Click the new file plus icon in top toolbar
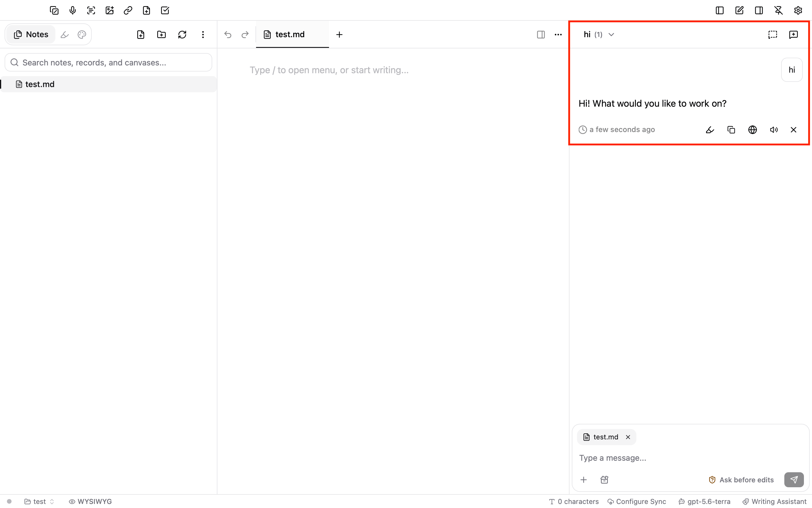This screenshot has height=508, width=812. point(146,10)
